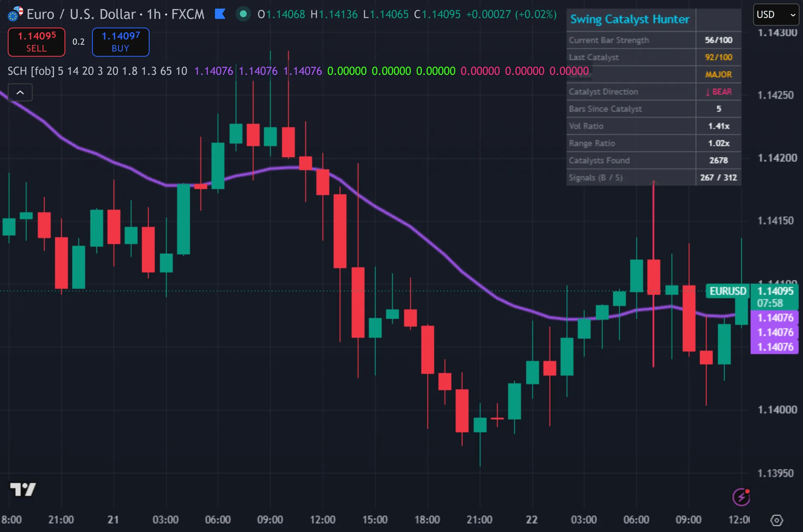This screenshot has height=532, width=803.
Task: Click the 1.14097 BUY button
Action: pos(120,42)
